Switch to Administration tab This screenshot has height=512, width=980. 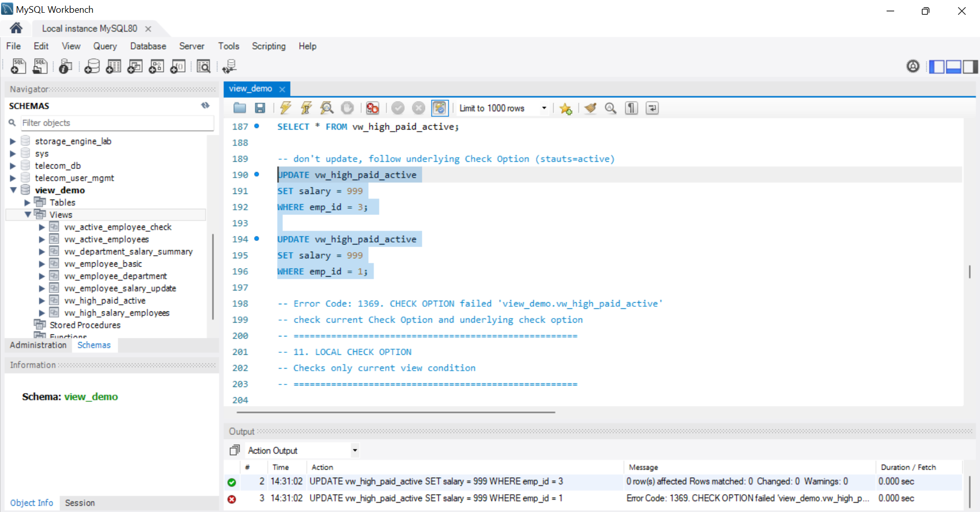[38, 345]
